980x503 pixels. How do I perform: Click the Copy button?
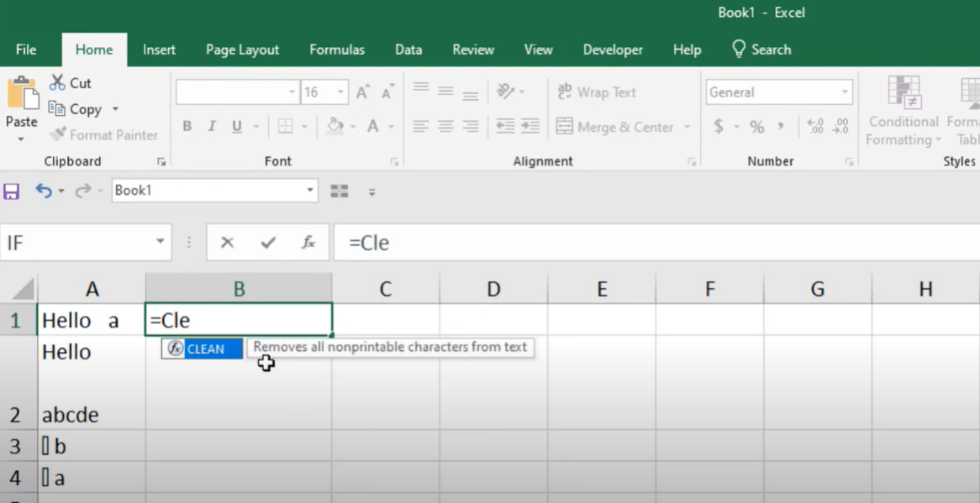(x=76, y=109)
